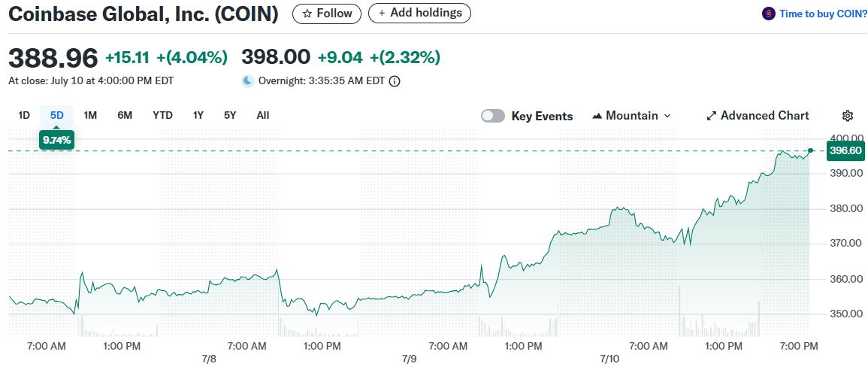Open the Mountain chart type dropdown
Viewport: 868px width, 370px height.
tap(631, 116)
